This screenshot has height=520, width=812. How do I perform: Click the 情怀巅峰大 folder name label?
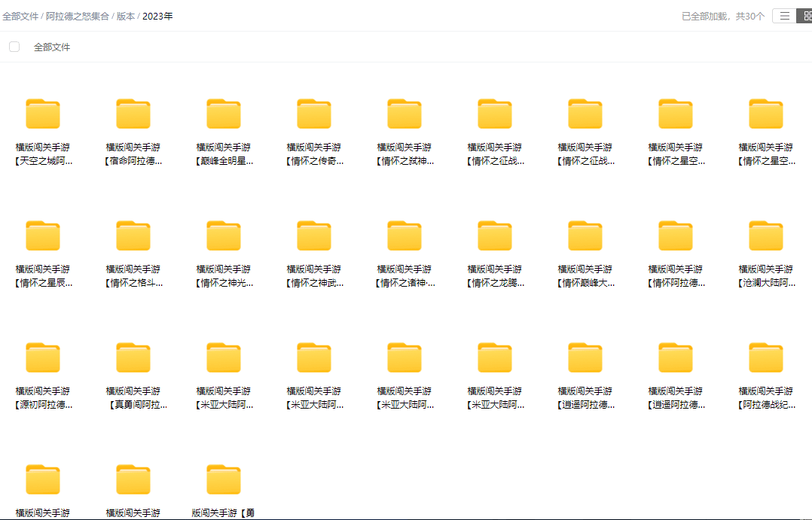coord(585,276)
